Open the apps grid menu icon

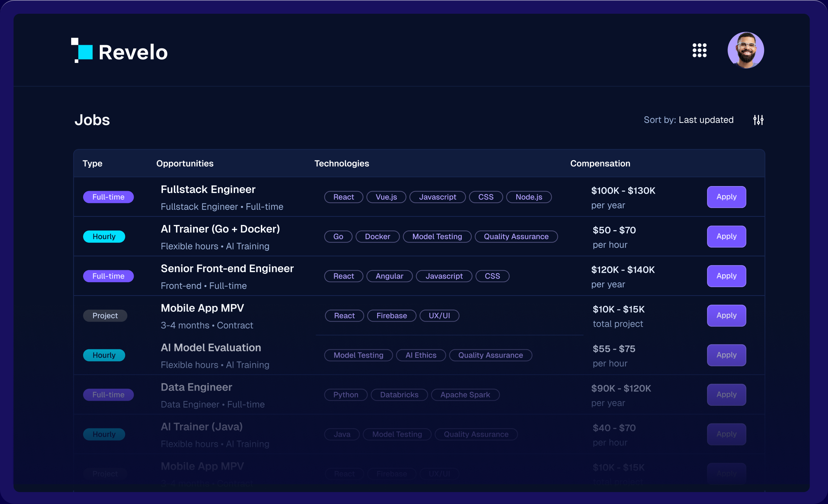pyautogui.click(x=699, y=50)
